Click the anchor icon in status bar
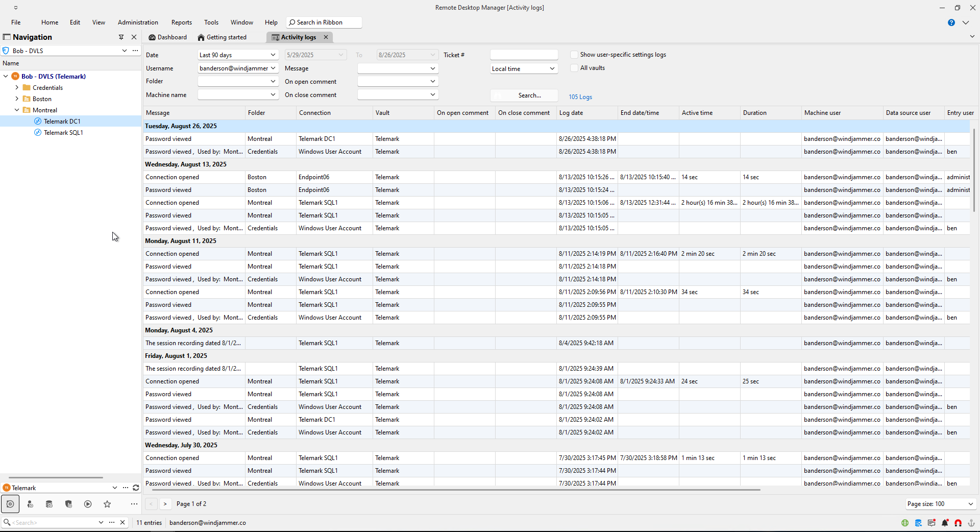This screenshot has width=980, height=532. [x=971, y=523]
